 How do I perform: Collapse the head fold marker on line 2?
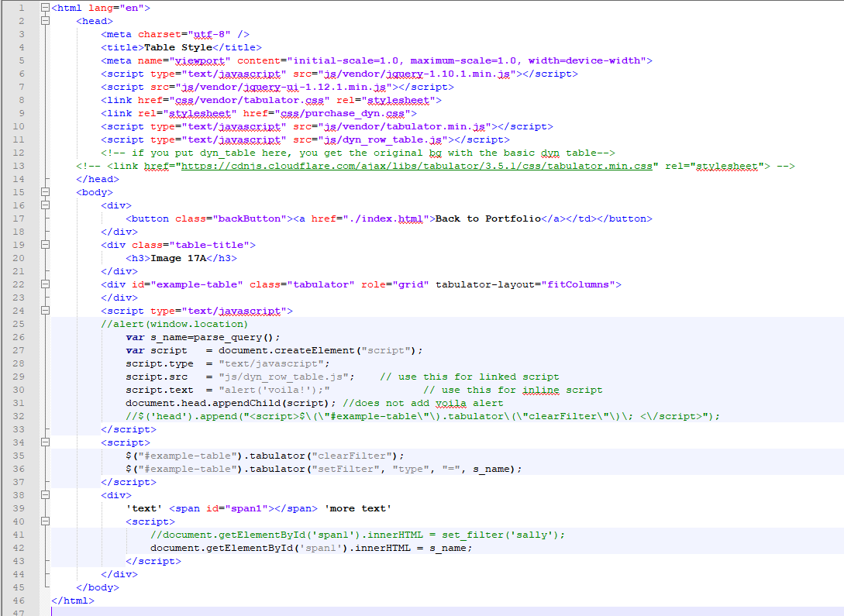(45, 21)
